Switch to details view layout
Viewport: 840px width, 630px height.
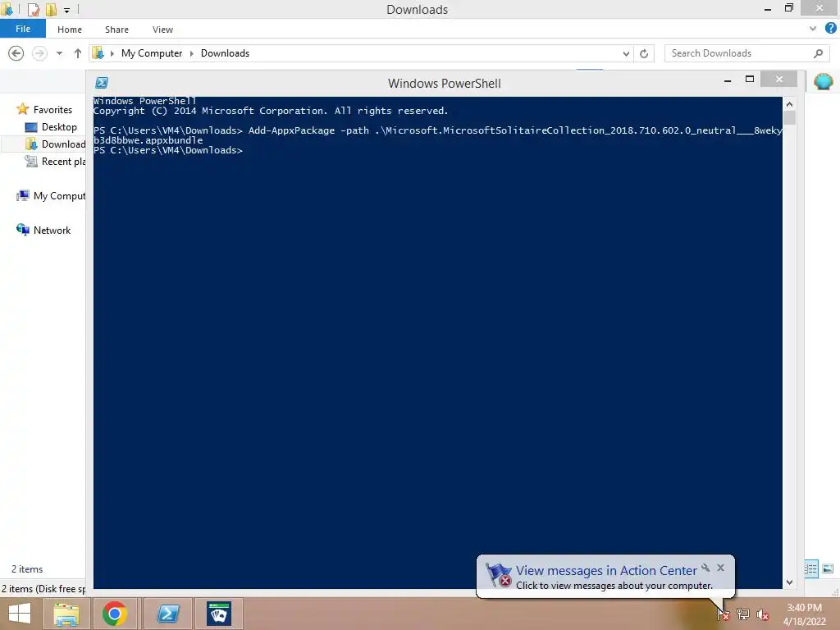pos(810,569)
